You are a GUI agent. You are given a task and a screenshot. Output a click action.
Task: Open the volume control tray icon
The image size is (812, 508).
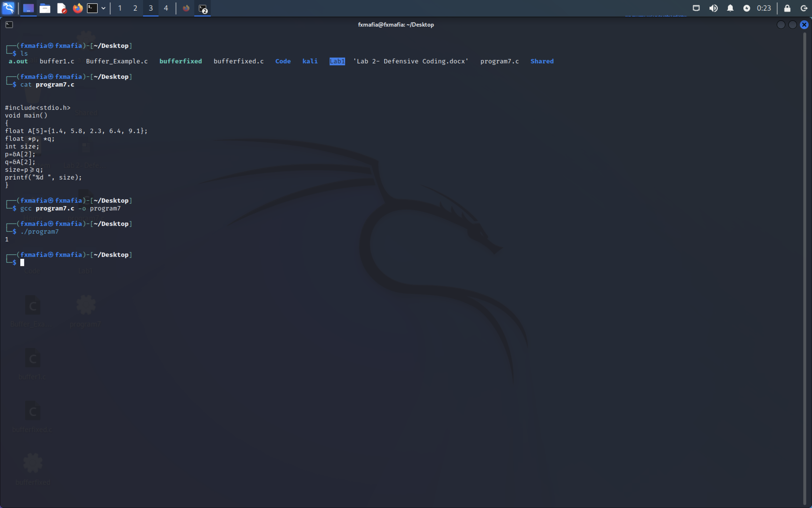click(713, 8)
